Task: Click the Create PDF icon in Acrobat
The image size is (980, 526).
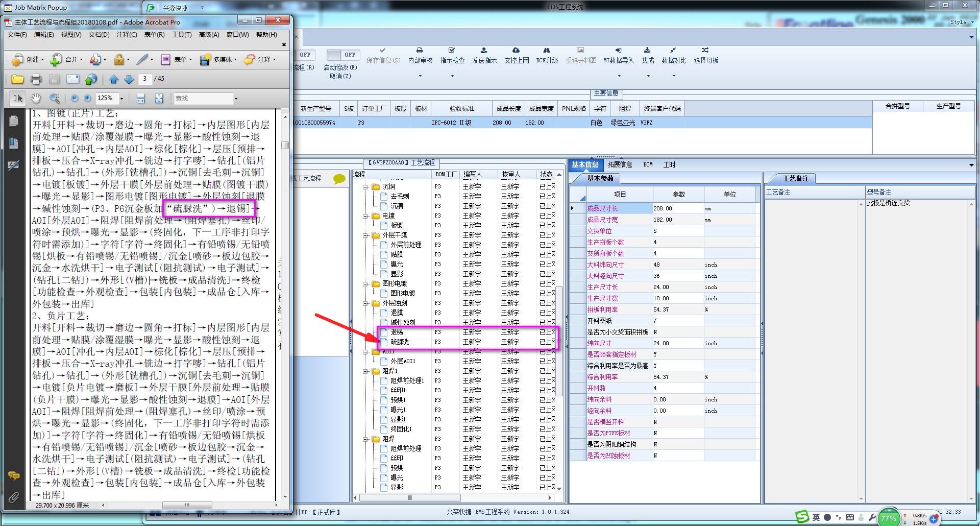Action: [17, 60]
